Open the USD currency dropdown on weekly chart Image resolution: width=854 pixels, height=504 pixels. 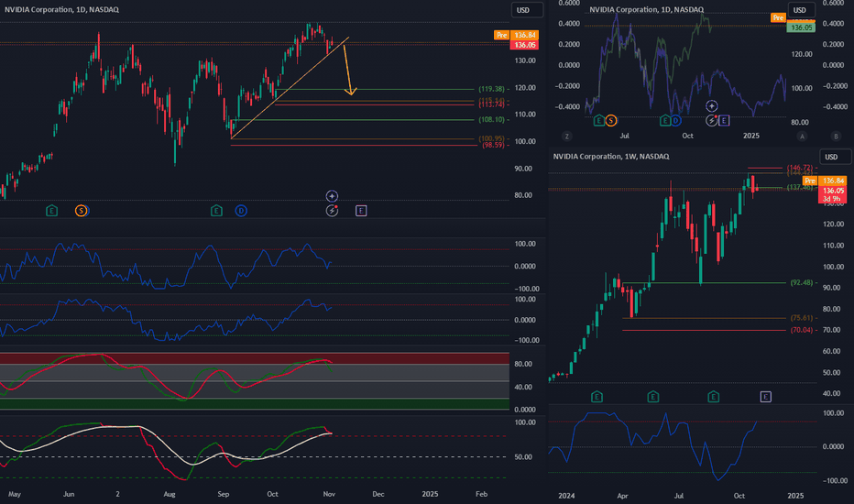pos(835,157)
